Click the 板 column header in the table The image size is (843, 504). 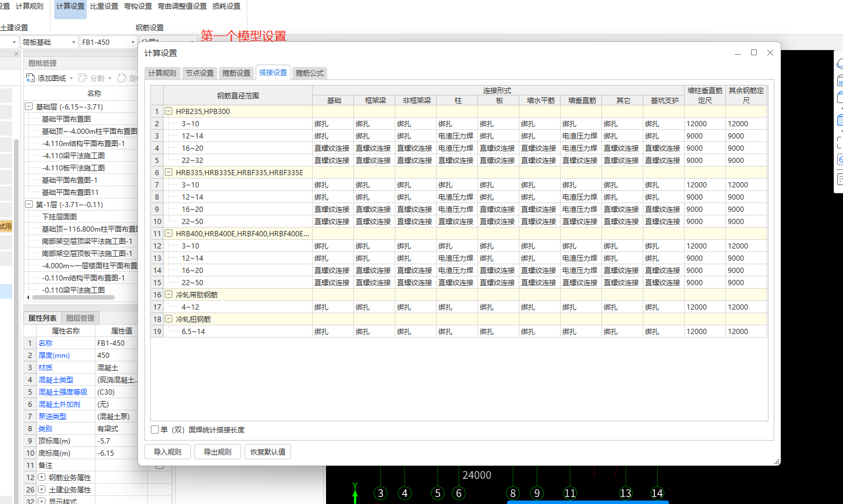click(498, 100)
